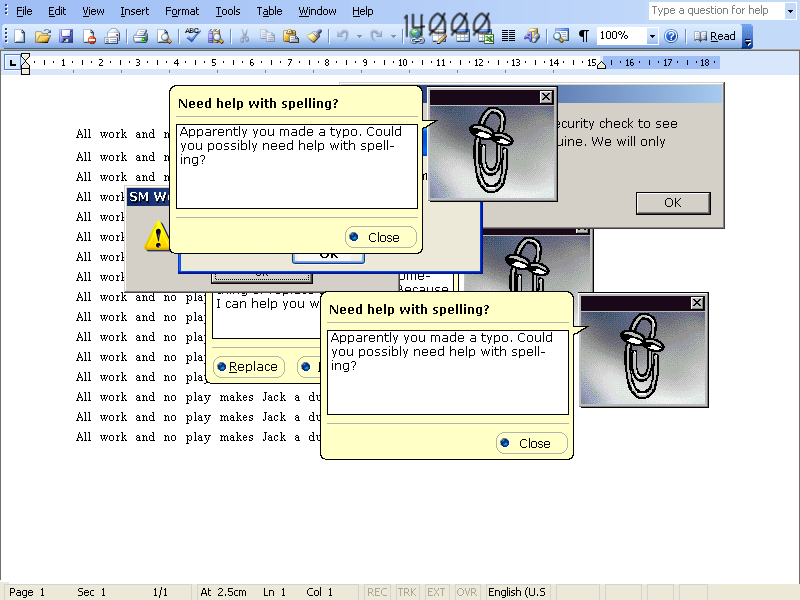This screenshot has width=800, height=600.
Task: Expand the Toolbar Options arrow after Read
Action: click(747, 37)
